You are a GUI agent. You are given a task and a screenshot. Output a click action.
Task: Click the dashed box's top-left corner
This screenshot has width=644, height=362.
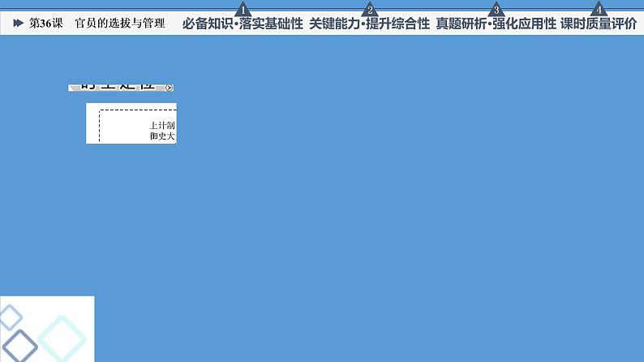pyautogui.click(x=100, y=111)
